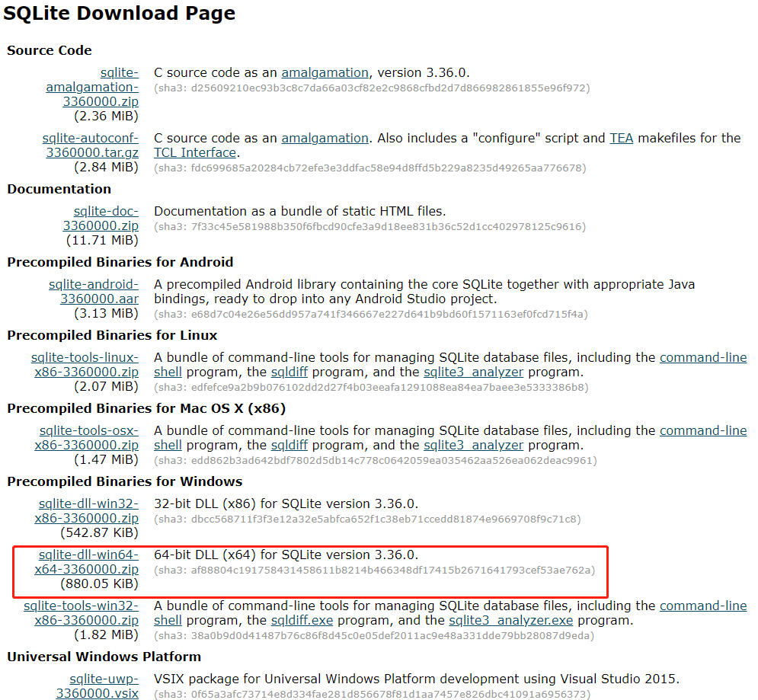Download sqlite-tools-win32-x86-3360000.zip for Windows
The image size is (758, 700).
(82, 612)
